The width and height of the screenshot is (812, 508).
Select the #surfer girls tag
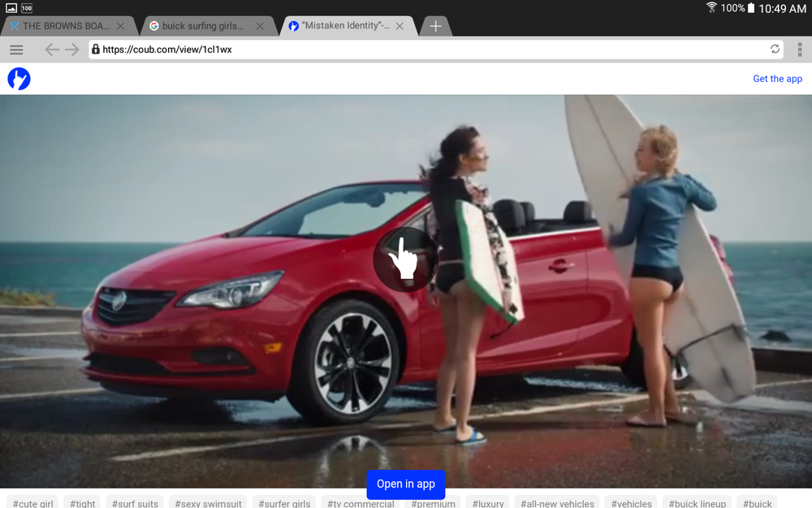(x=284, y=503)
